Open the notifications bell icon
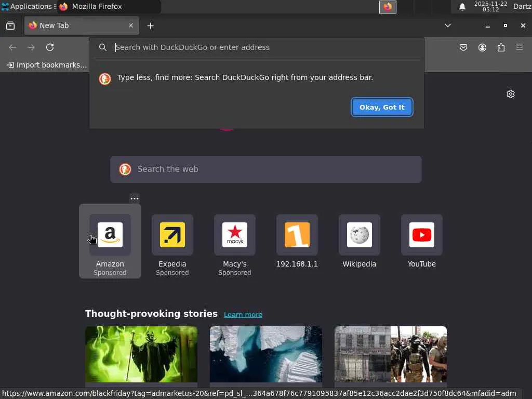 (462, 7)
